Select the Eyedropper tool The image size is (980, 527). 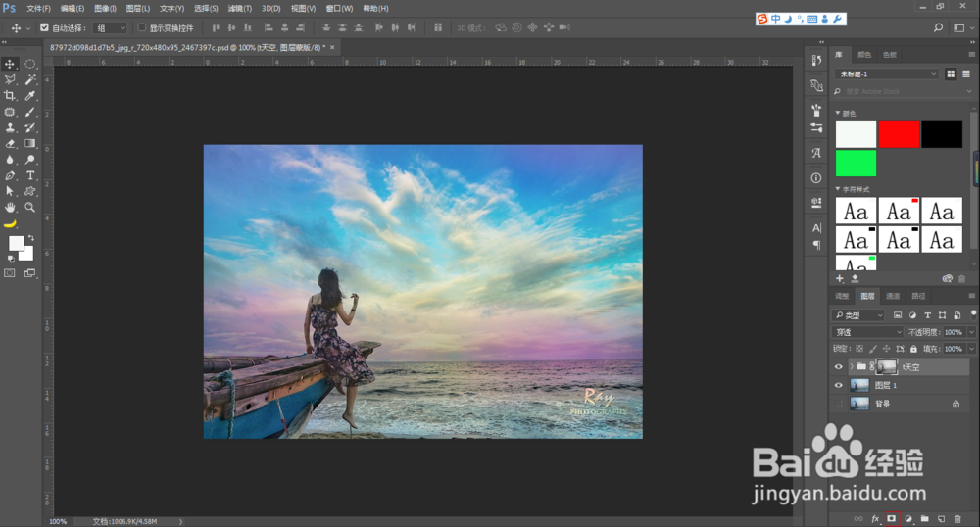pyautogui.click(x=30, y=95)
